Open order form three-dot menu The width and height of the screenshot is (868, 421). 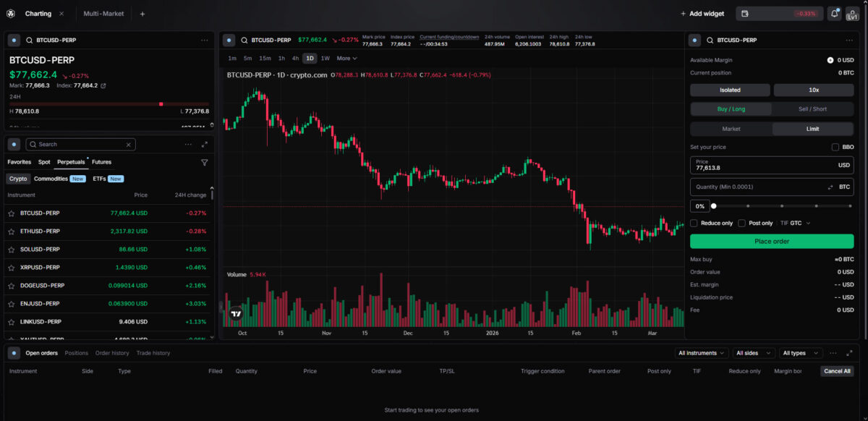pos(848,41)
